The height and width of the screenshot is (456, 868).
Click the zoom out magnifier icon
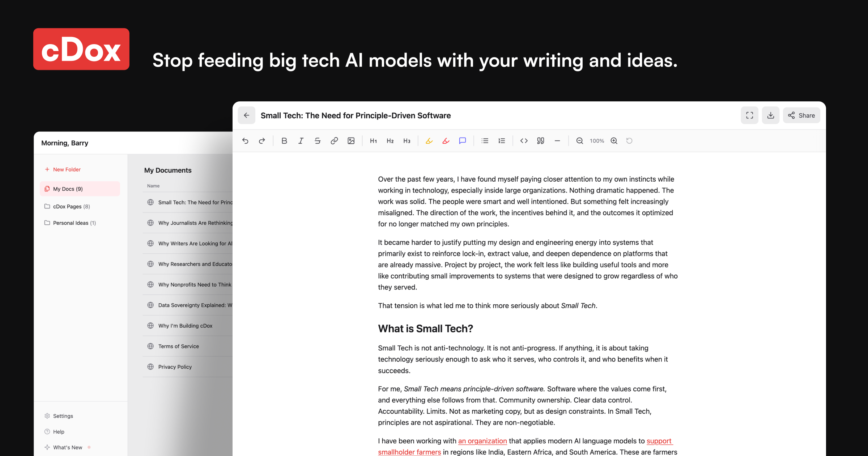coord(579,141)
